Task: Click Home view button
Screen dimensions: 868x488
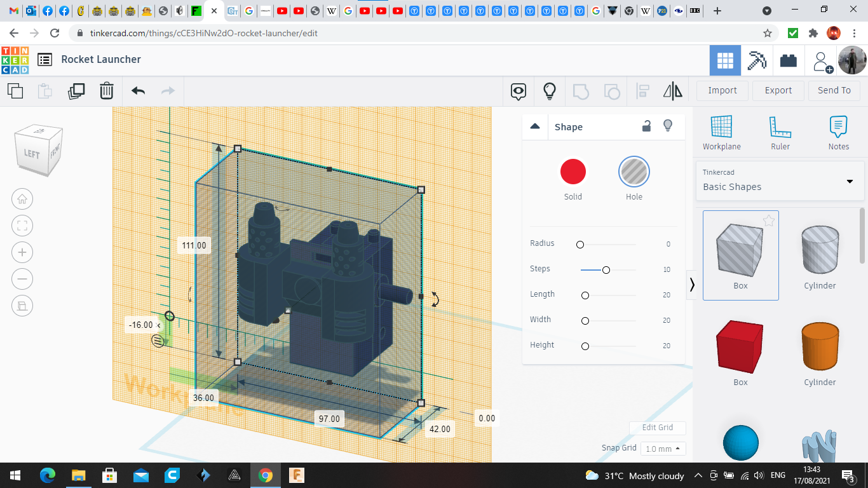Action: coord(22,199)
